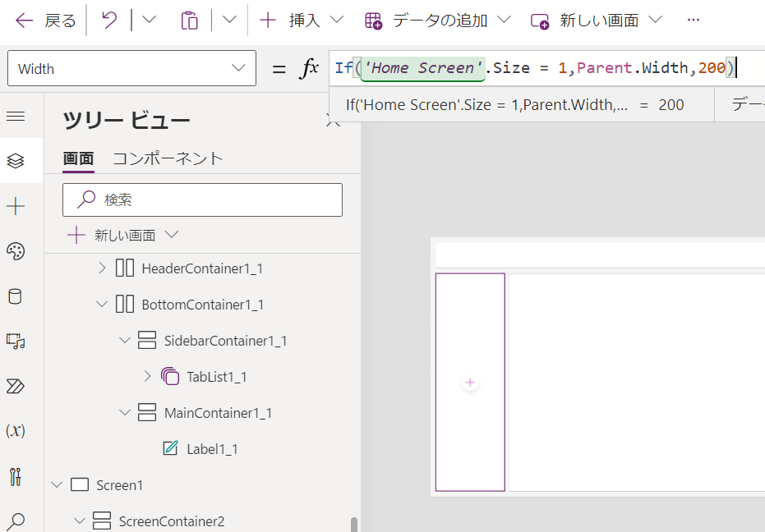
Task: Collapse SidebarContainer1_1 node
Action: [x=125, y=341]
